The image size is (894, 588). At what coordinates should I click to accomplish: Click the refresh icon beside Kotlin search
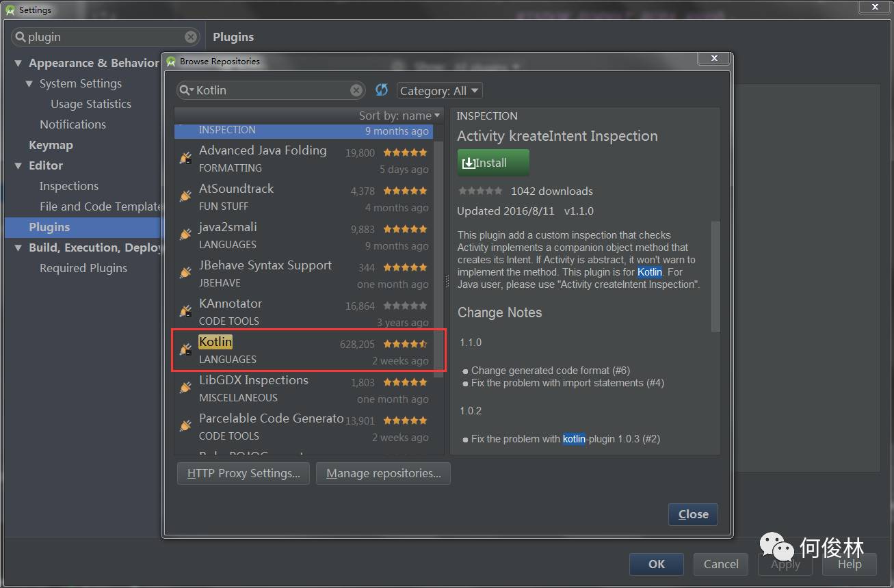pyautogui.click(x=382, y=90)
